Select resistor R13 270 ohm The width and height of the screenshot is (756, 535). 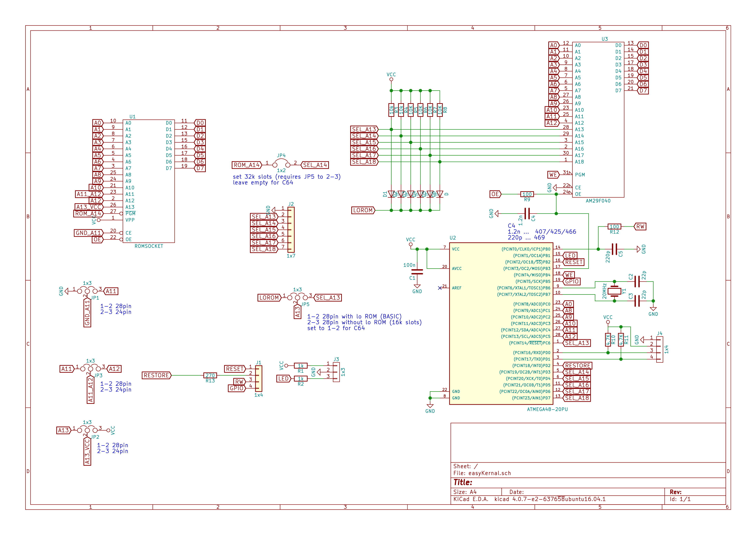(x=210, y=375)
